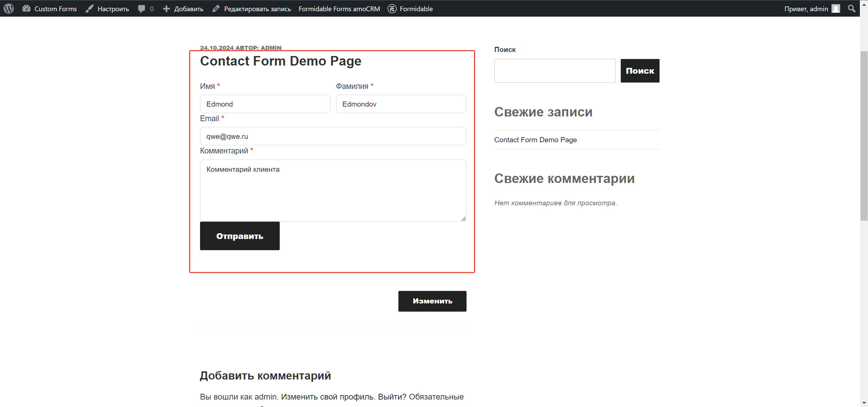Open the Contact Form Demo Page link

(535, 140)
